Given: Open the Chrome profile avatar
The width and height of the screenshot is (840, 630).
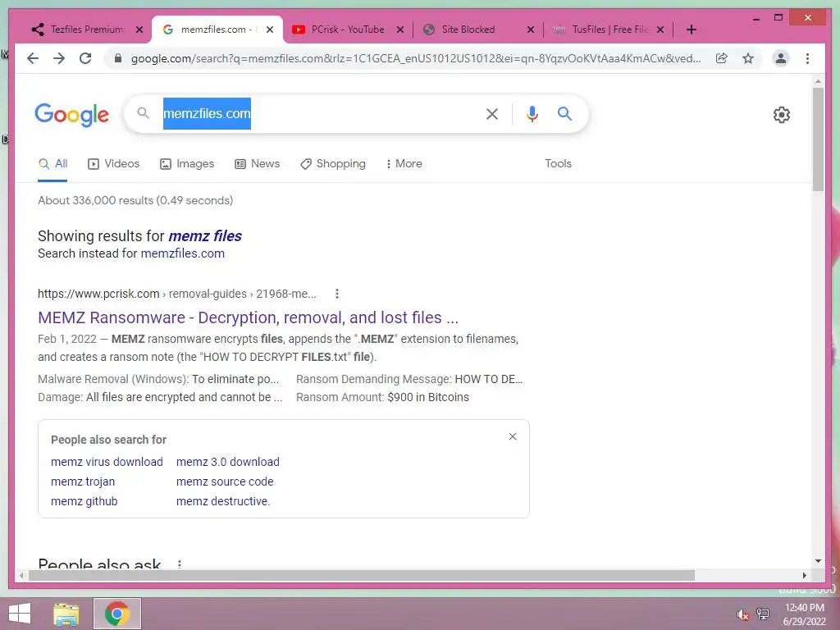Looking at the screenshot, I should 781,58.
